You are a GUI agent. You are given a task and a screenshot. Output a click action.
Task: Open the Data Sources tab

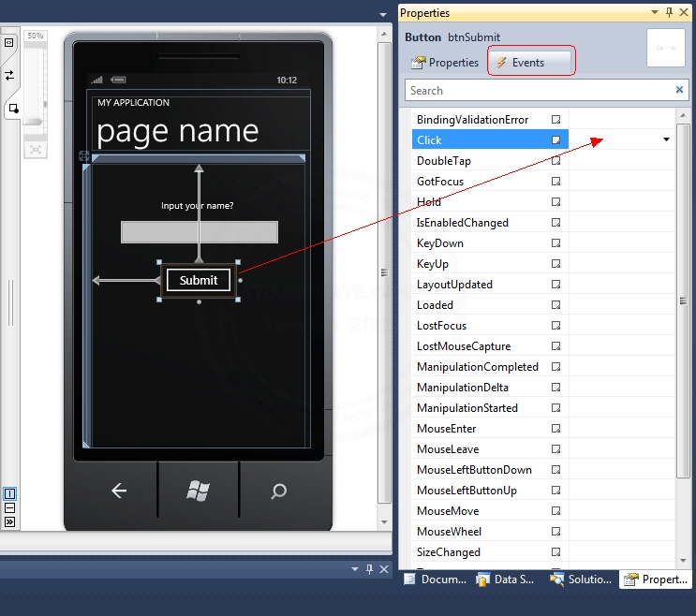(x=506, y=579)
